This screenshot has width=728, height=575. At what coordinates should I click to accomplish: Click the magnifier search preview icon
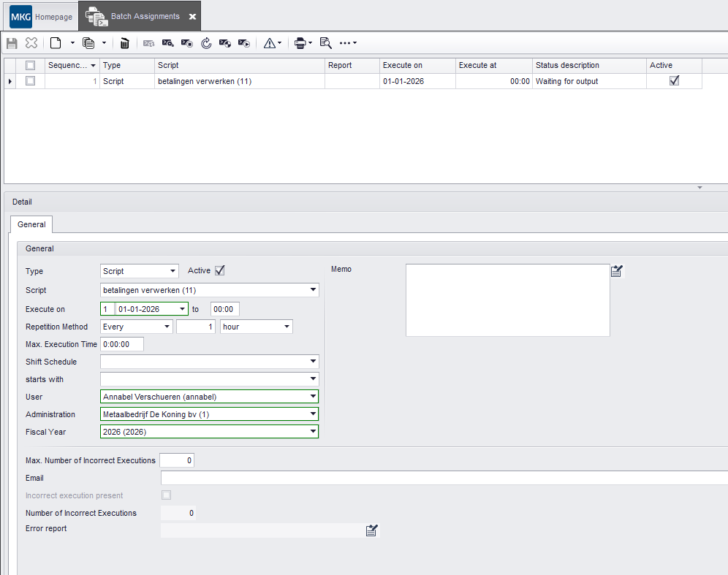coord(326,44)
